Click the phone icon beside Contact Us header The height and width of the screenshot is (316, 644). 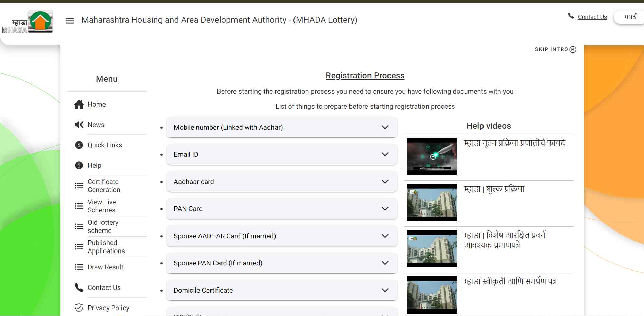(x=571, y=16)
